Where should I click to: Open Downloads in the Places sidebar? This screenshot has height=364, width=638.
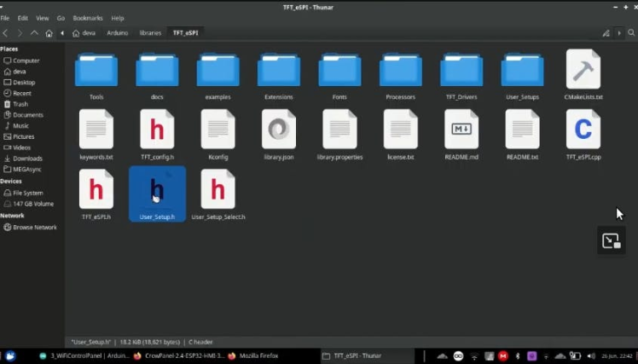27,158
